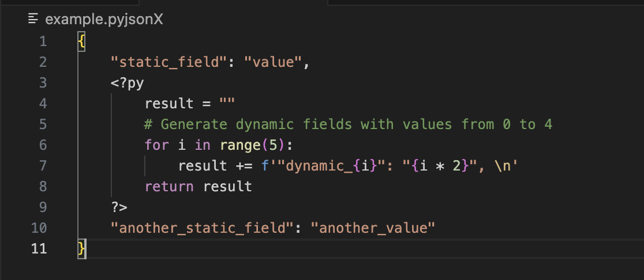Click the file icon beside example.pyjsonX

point(34,20)
